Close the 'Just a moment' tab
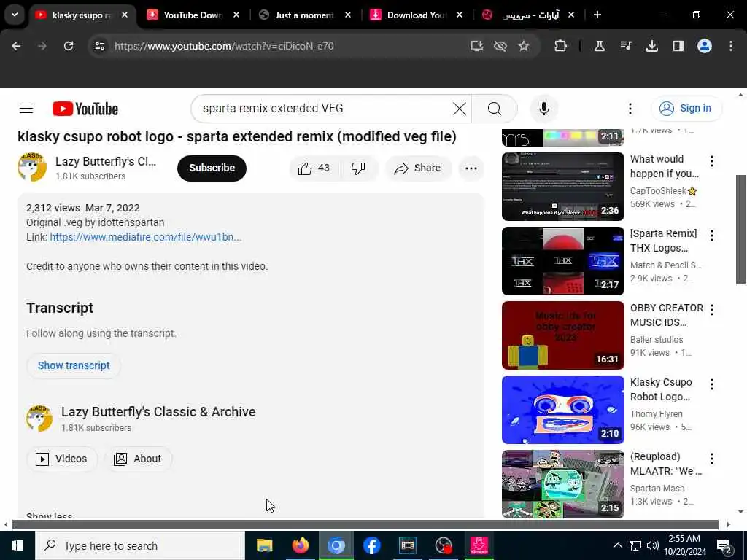The height and width of the screenshot is (560, 747). tap(348, 15)
